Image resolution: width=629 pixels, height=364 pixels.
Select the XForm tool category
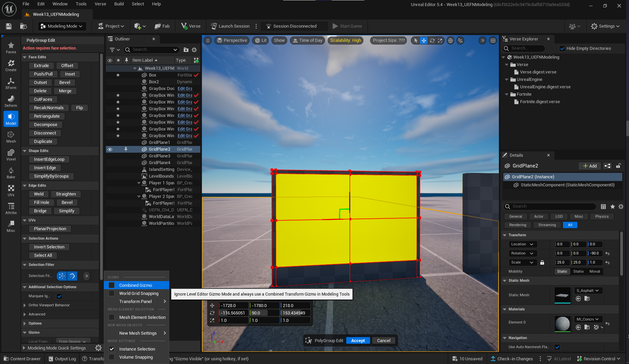pyautogui.click(x=11, y=83)
